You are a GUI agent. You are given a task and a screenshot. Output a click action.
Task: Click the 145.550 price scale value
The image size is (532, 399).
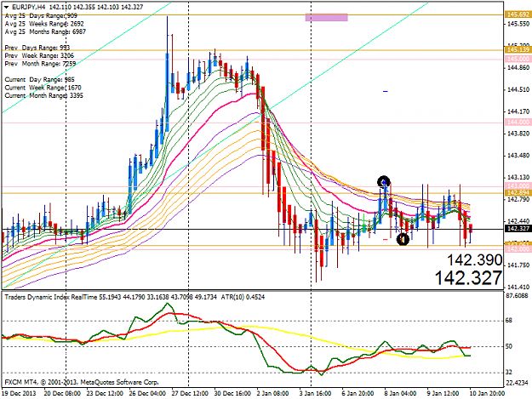pyautogui.click(x=518, y=24)
